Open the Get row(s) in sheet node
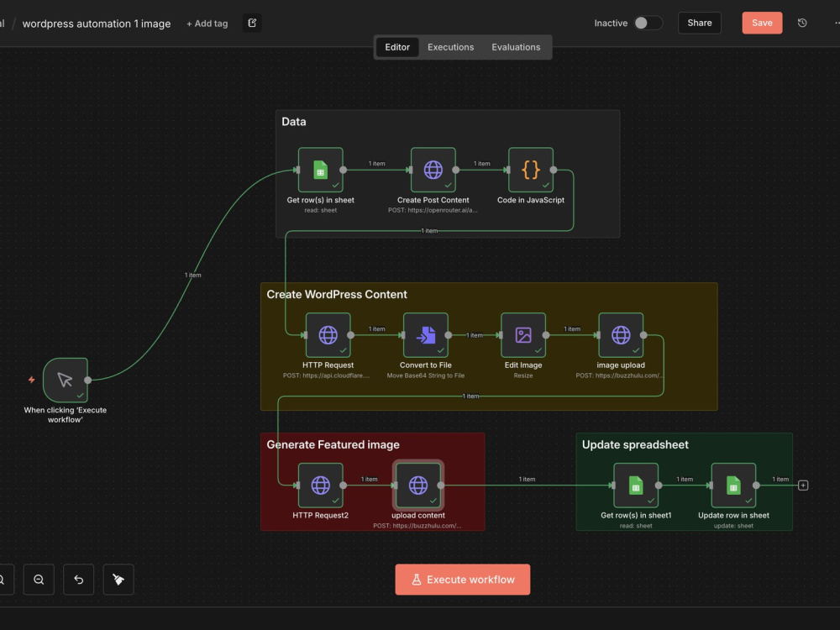840x630 pixels. click(x=320, y=170)
